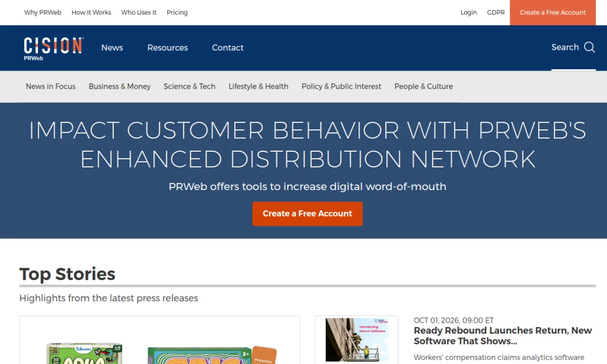This screenshot has height=364, width=607.
Task: Open the How It Works link
Action: (x=91, y=12)
